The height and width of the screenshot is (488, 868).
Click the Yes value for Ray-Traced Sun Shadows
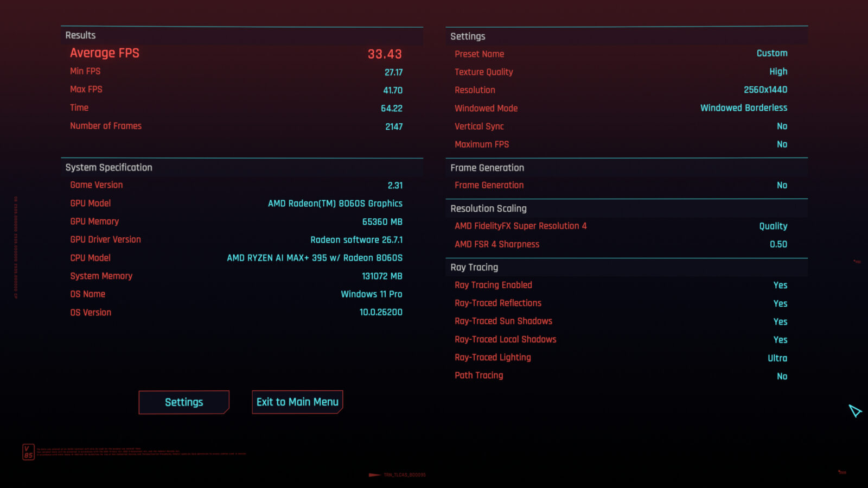[781, 322]
